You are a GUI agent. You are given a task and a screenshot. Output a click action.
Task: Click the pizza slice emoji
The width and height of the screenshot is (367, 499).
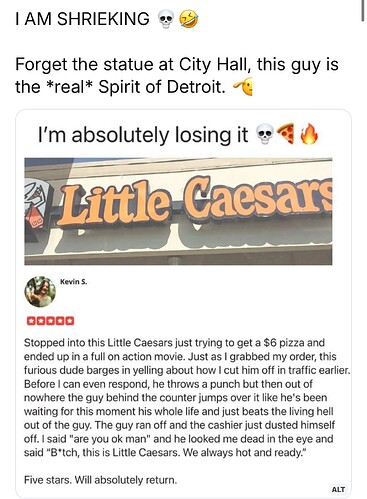pos(286,134)
